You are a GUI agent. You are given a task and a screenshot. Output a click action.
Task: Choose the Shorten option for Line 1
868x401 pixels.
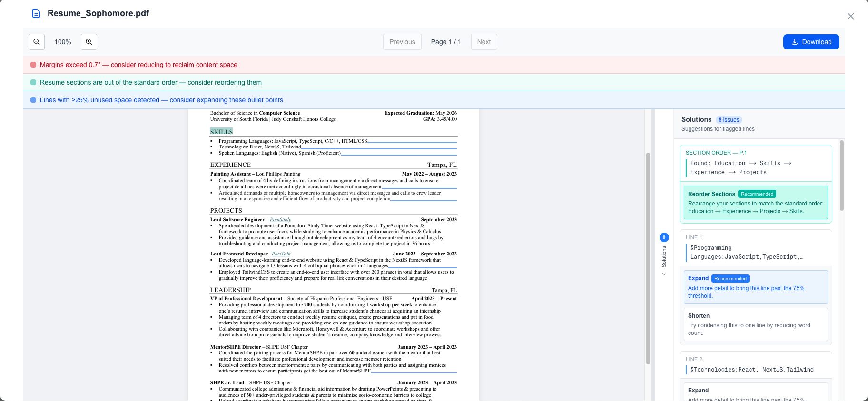coord(756,324)
